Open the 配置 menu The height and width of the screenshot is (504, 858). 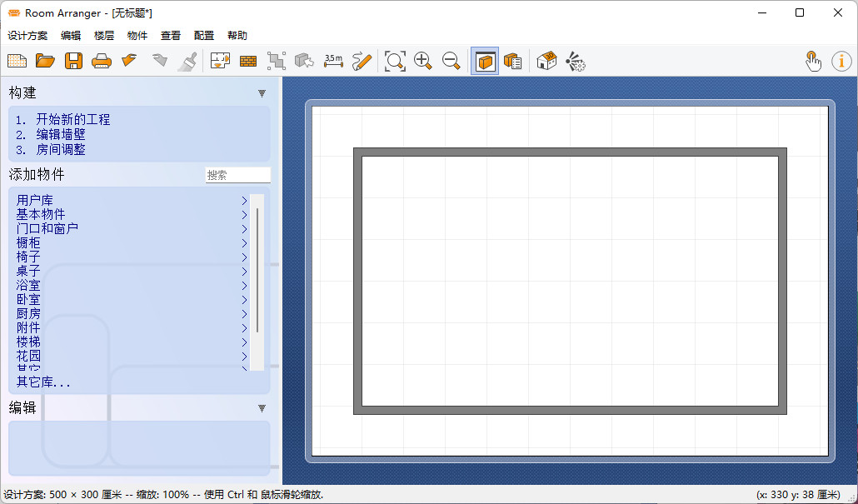[204, 36]
